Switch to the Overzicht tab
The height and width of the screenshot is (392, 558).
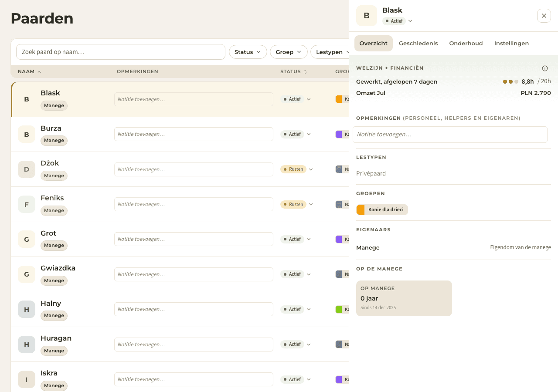(x=374, y=43)
